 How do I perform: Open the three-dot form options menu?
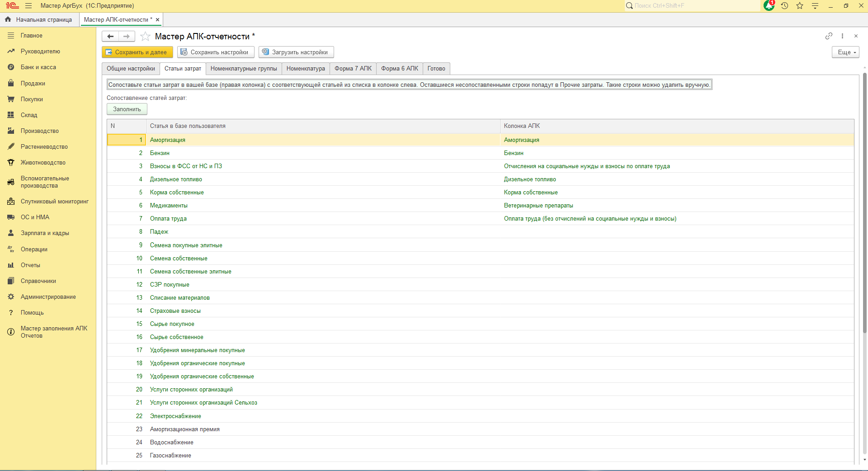(842, 36)
